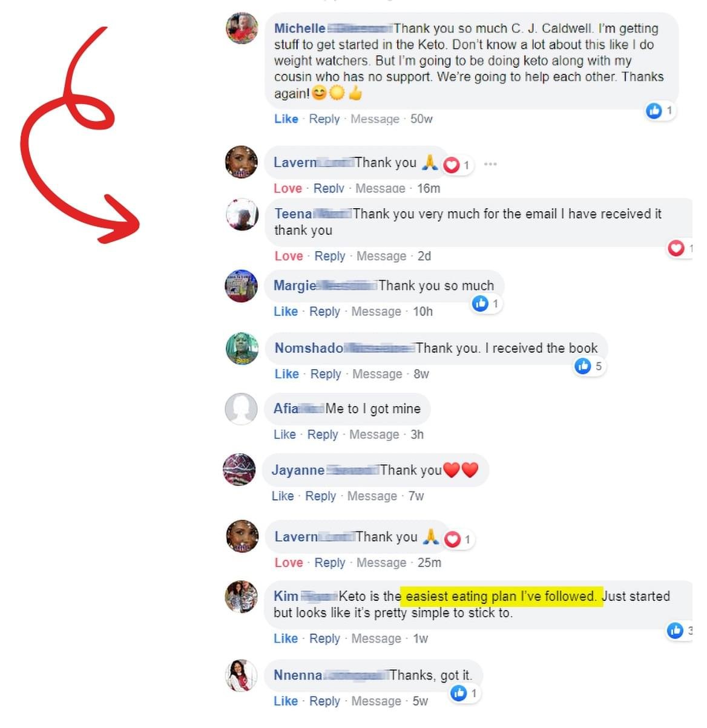The width and height of the screenshot is (707, 728).
Task: Click the heart reaction on Lavern's 25m comment
Action: click(453, 539)
